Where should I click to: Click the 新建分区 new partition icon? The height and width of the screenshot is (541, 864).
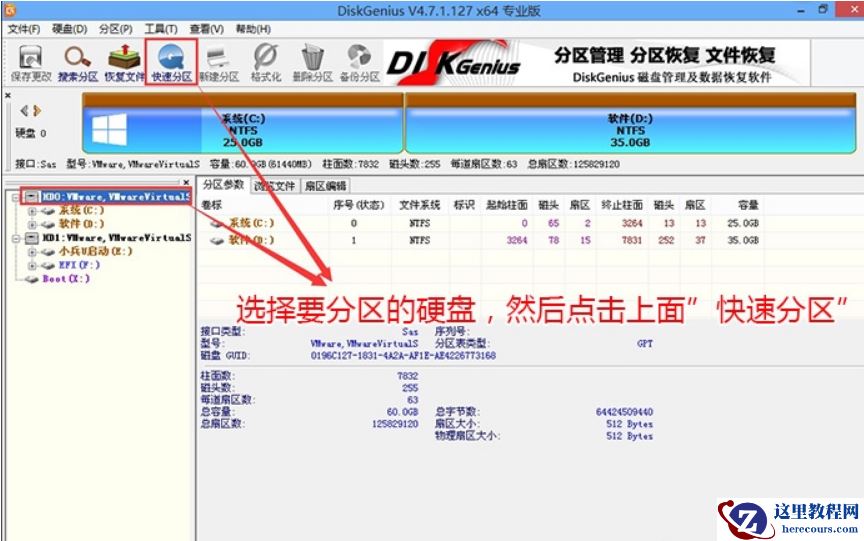pyautogui.click(x=219, y=57)
